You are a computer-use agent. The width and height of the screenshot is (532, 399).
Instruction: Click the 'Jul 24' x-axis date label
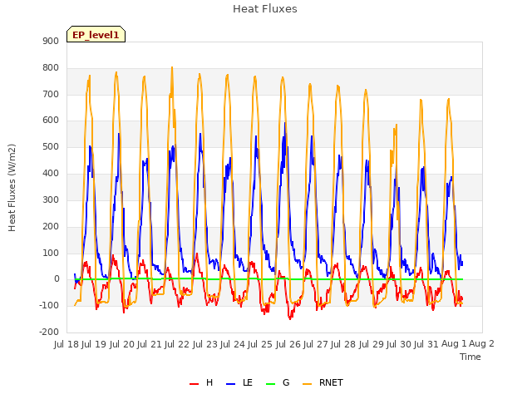pyautogui.click(x=233, y=344)
